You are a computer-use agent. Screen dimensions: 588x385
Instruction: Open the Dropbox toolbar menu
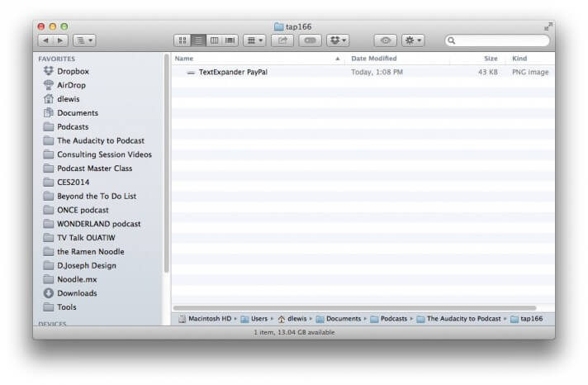coord(338,40)
